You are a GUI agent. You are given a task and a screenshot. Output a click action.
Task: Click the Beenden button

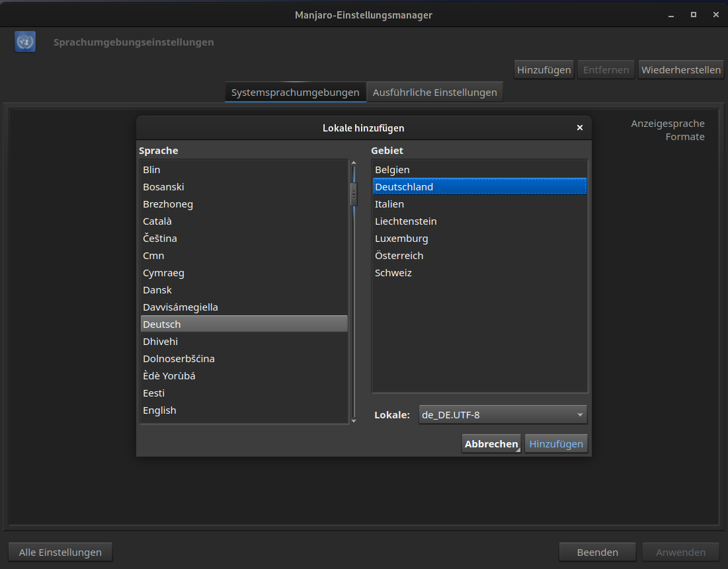coord(598,552)
